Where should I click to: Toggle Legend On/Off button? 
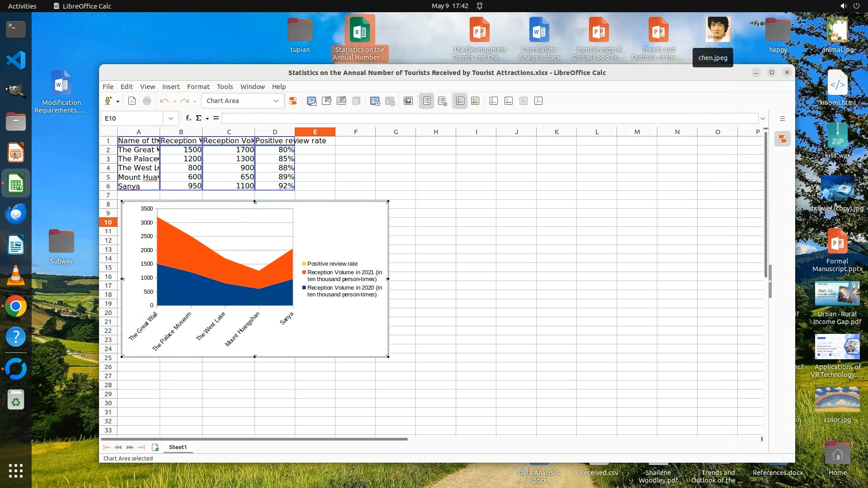[x=427, y=101]
